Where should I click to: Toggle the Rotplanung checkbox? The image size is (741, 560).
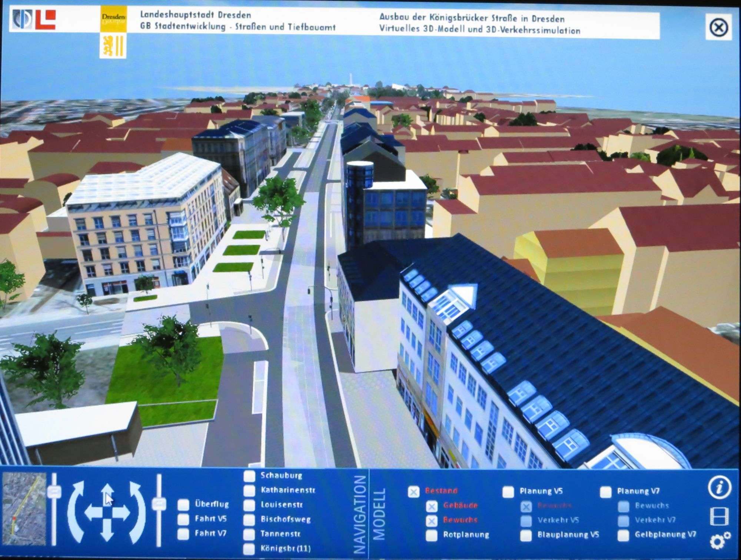pos(431,536)
